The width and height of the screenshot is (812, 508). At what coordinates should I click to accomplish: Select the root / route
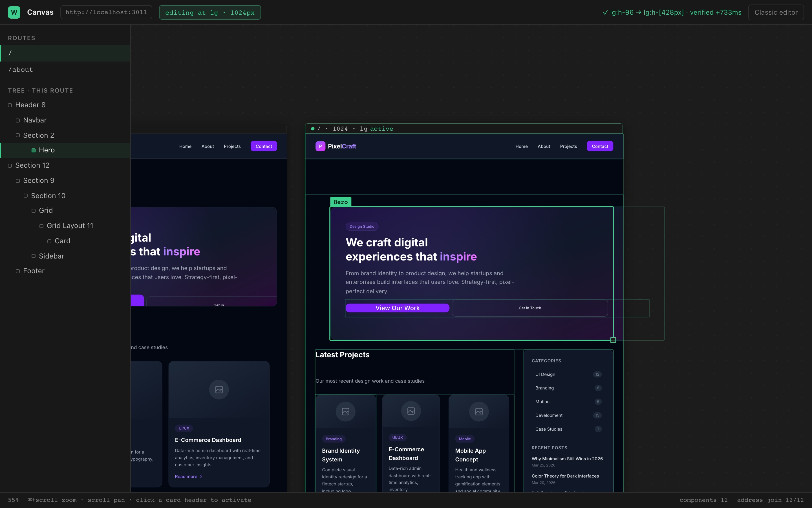click(65, 53)
